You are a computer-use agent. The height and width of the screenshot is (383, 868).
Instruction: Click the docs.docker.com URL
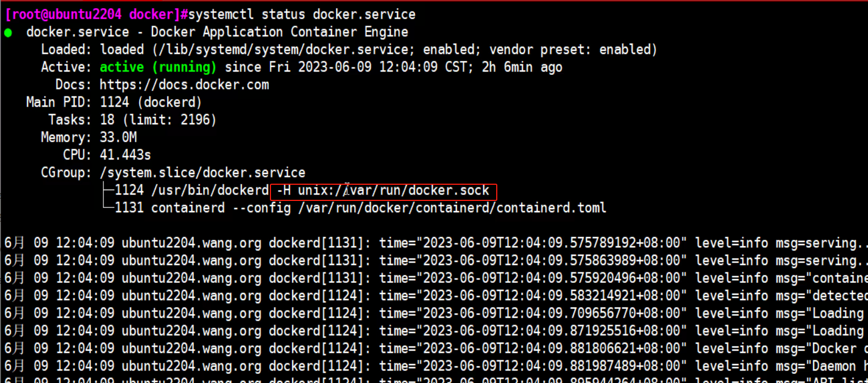[x=184, y=85]
